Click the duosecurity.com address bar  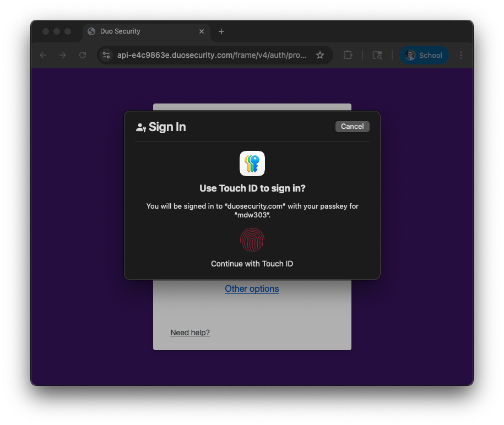(x=212, y=55)
